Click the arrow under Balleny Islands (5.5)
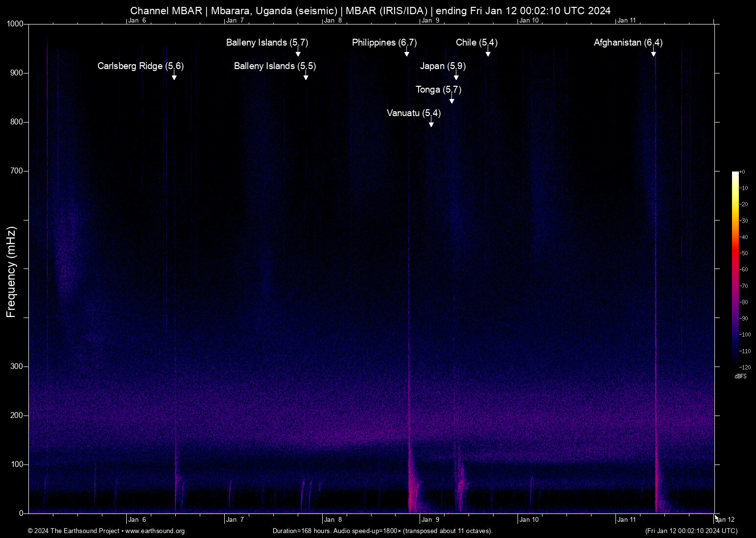 (306, 75)
